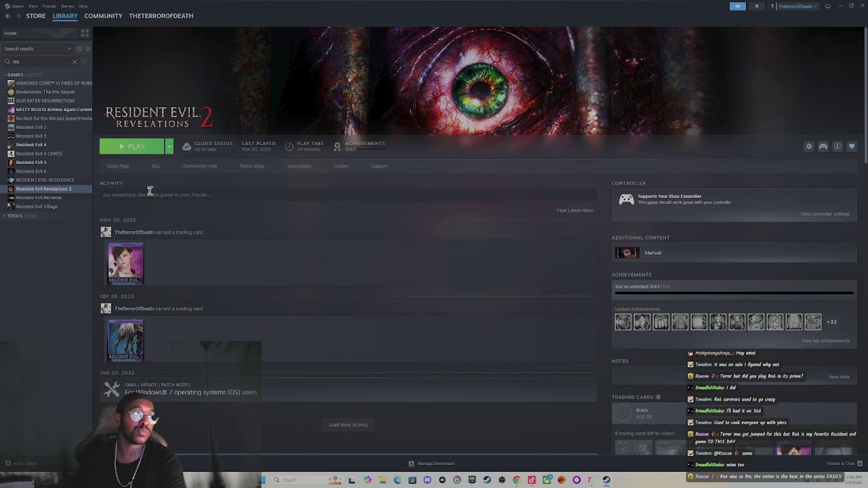Select Borderlands: The Pre-Sequel in the list
Screen dimensions: 868x488
point(45,92)
